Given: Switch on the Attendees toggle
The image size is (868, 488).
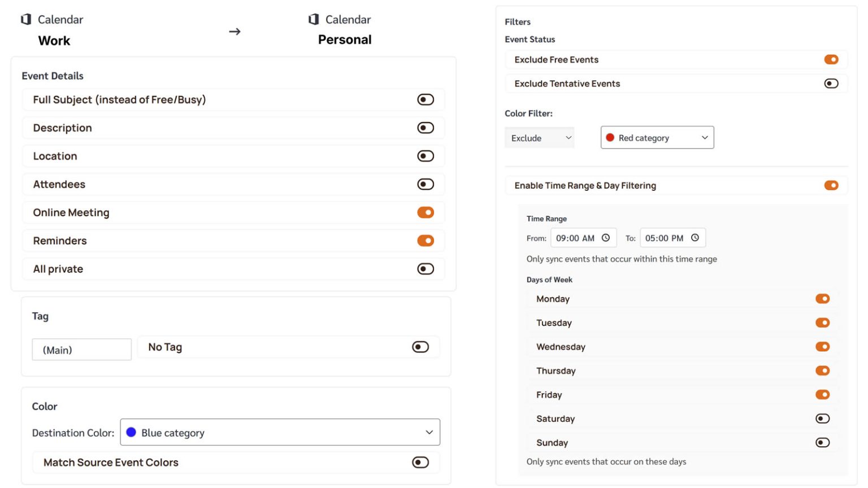Looking at the screenshot, I should [x=426, y=184].
